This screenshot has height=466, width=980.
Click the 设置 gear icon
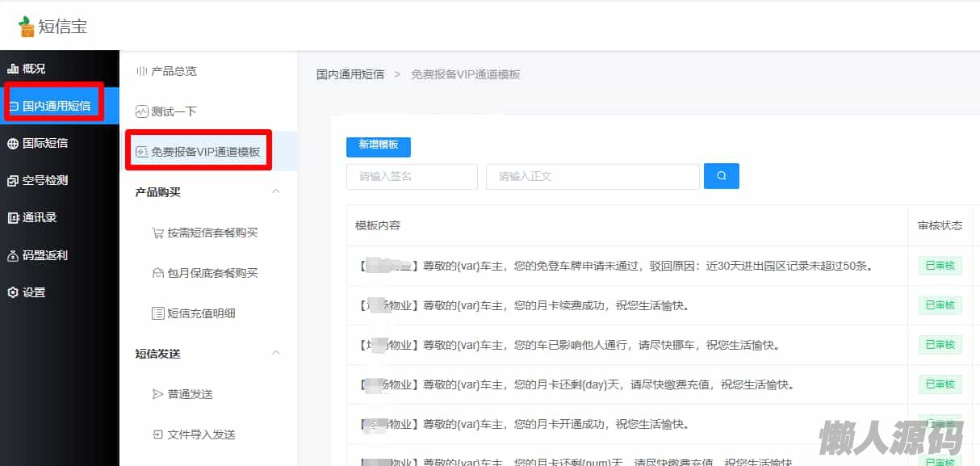point(13,292)
